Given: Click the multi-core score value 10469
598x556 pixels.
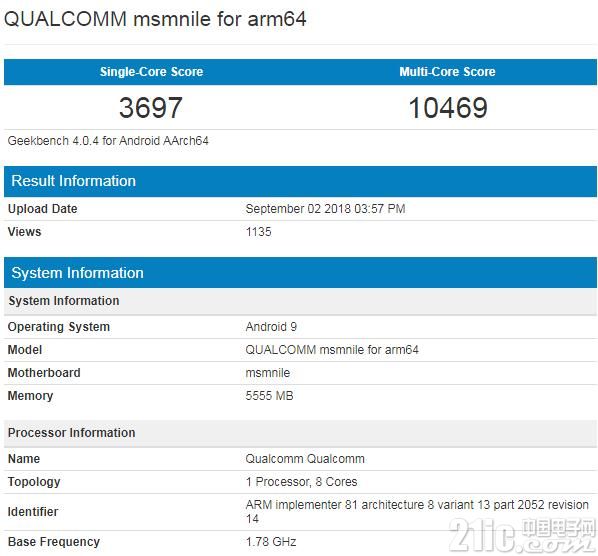Looking at the screenshot, I should coord(448,108).
